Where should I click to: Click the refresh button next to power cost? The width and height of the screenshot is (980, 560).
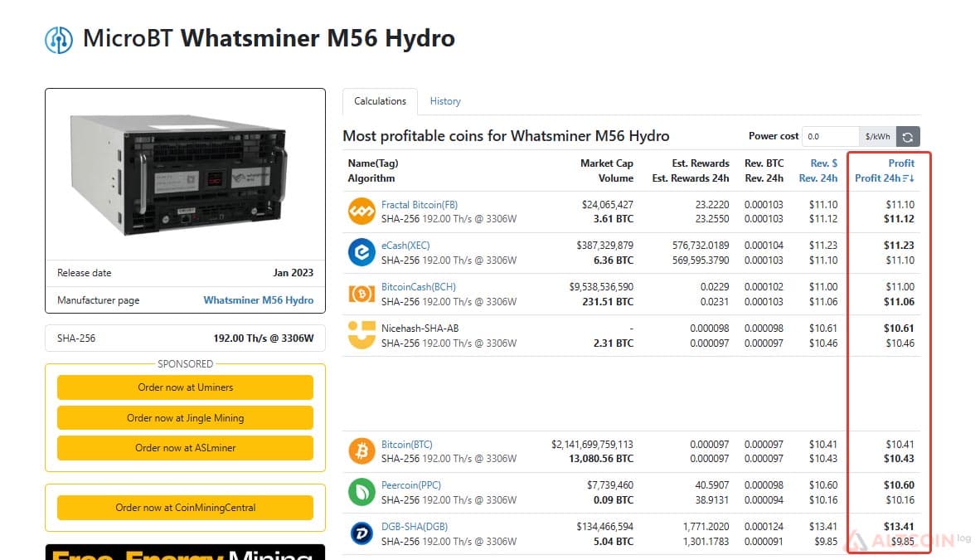908,136
